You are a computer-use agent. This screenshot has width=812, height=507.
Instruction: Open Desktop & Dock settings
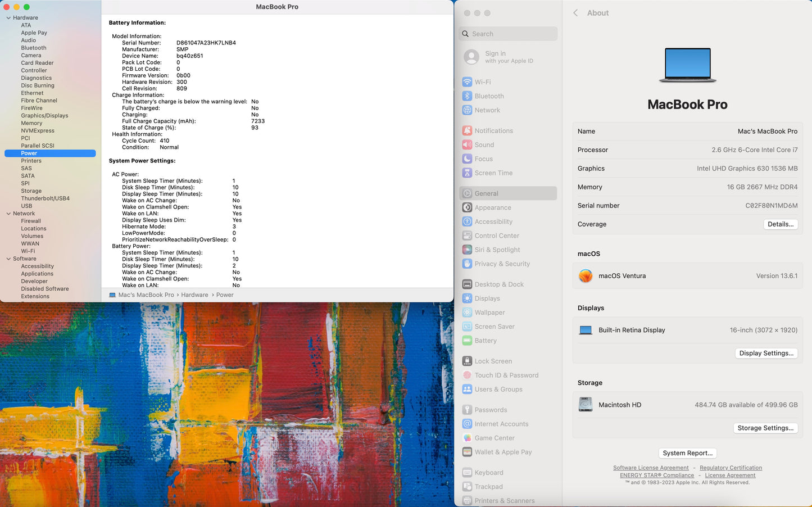498,284
